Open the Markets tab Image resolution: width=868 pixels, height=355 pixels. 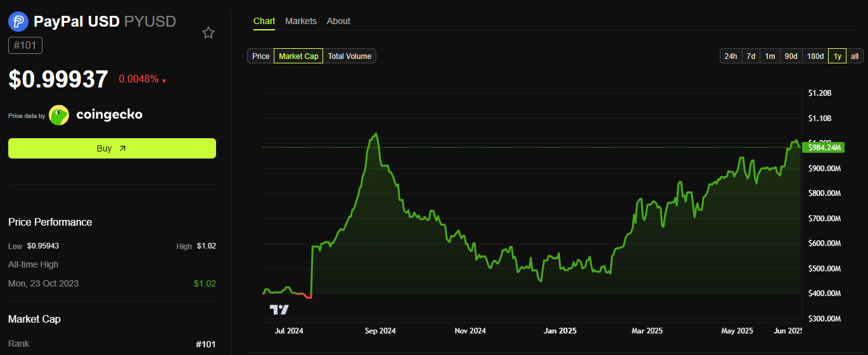[x=301, y=21]
